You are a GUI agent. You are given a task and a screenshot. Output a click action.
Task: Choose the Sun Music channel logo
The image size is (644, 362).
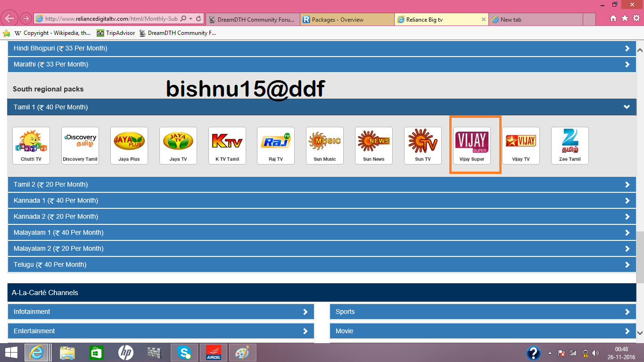(325, 146)
